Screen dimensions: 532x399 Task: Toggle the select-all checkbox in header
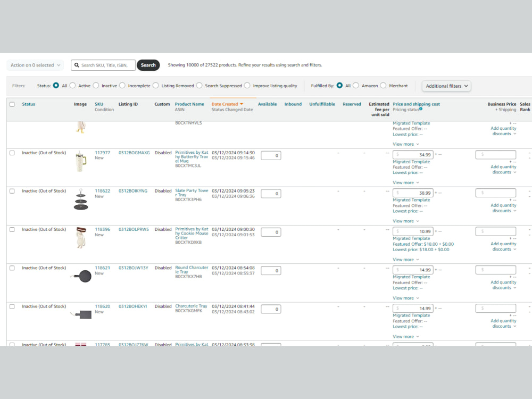pos(12,104)
